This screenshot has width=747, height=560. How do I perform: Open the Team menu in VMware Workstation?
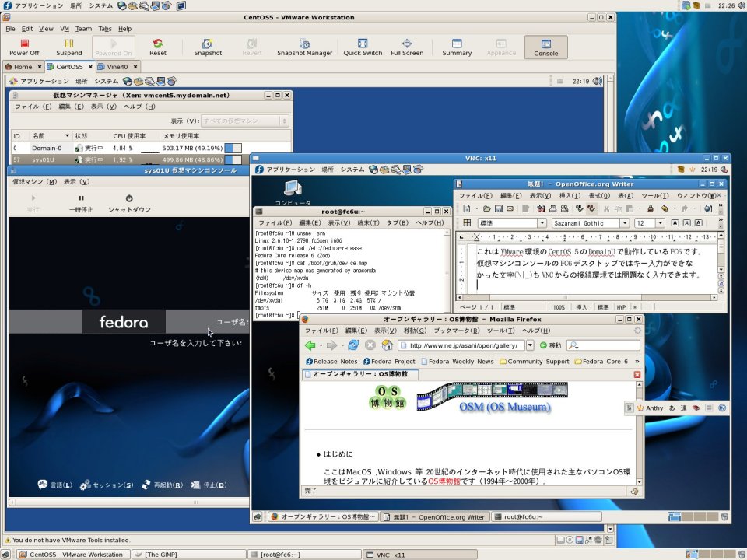click(x=83, y=29)
